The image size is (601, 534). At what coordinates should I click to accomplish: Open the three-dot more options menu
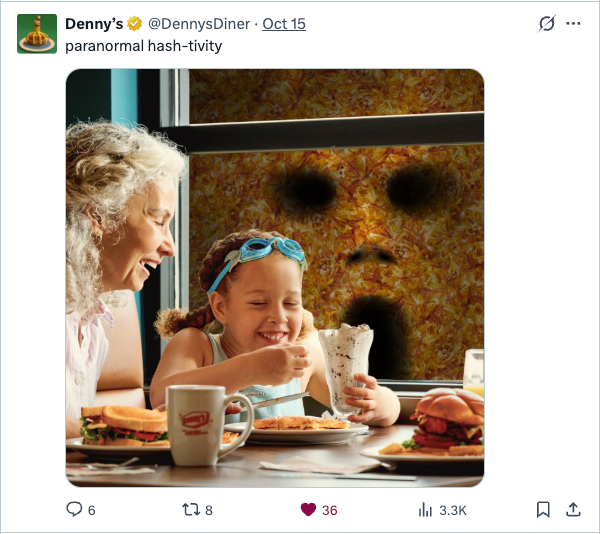point(573,24)
